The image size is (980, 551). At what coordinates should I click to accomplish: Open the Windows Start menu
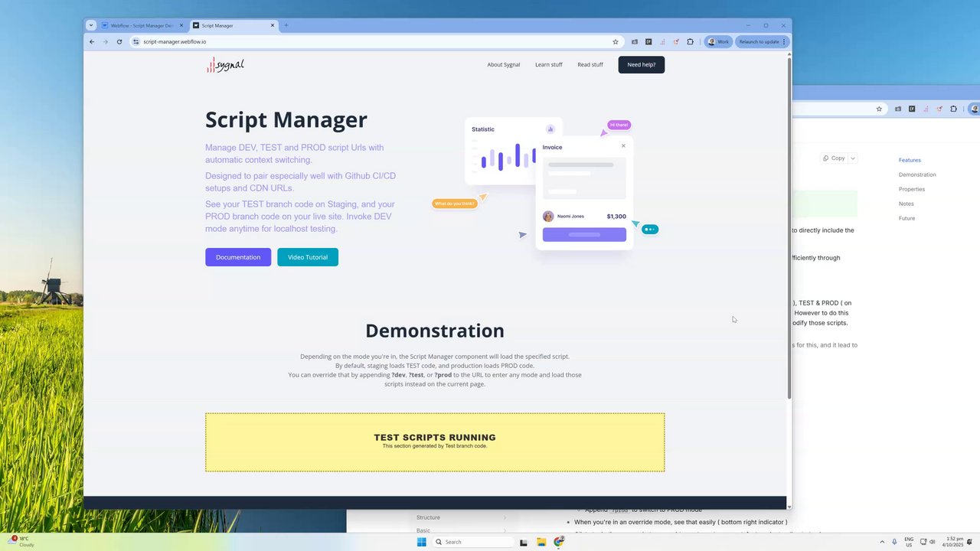tap(421, 542)
